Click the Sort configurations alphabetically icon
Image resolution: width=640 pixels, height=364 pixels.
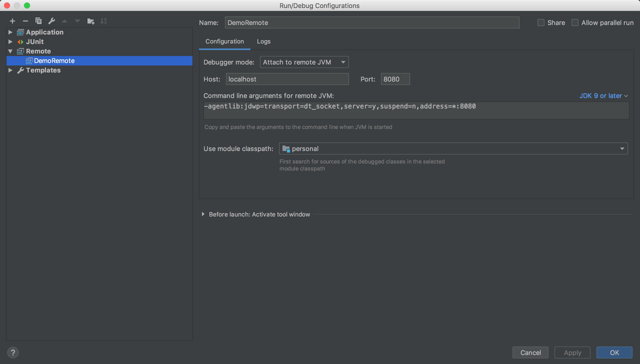pyautogui.click(x=103, y=21)
